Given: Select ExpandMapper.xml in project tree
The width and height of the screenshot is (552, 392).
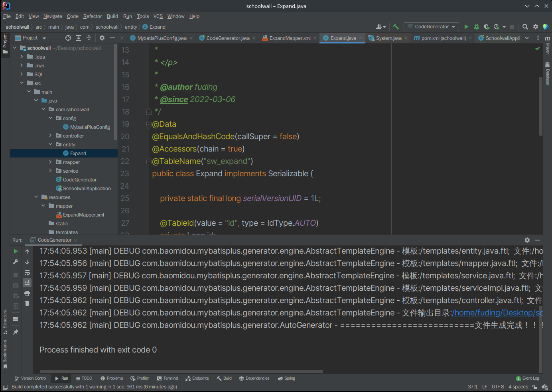Looking at the screenshot, I should click(83, 215).
